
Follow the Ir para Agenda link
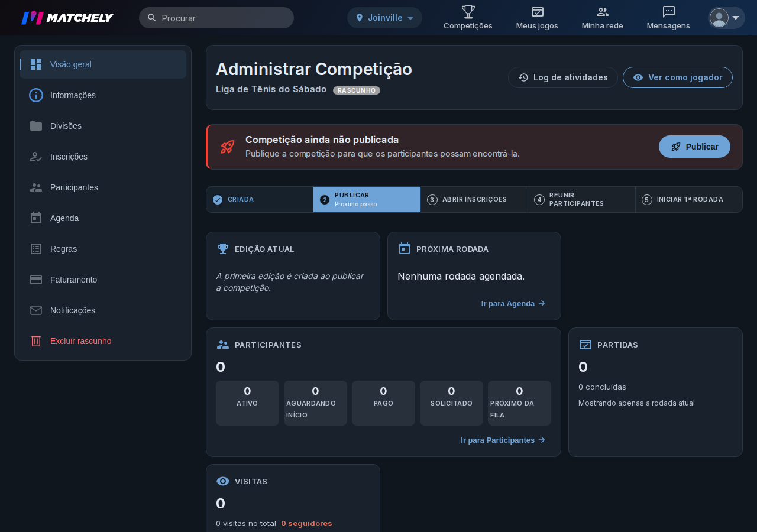tap(513, 303)
